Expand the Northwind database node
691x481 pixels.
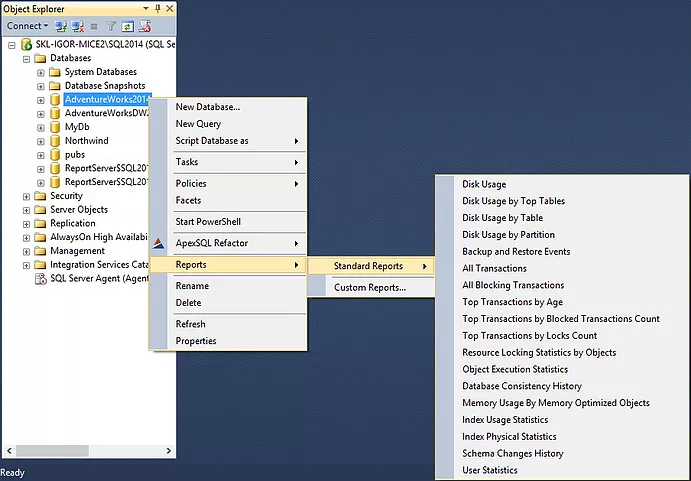[41, 142]
